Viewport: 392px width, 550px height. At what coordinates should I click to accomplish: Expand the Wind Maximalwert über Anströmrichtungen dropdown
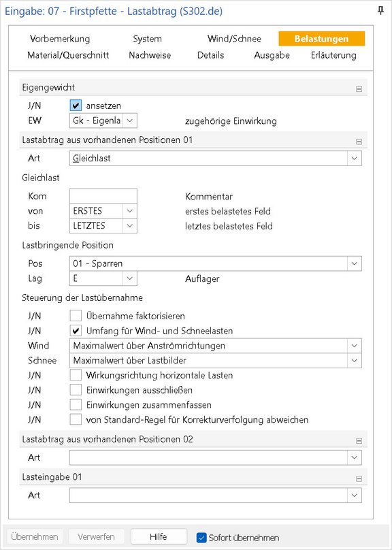click(216, 346)
